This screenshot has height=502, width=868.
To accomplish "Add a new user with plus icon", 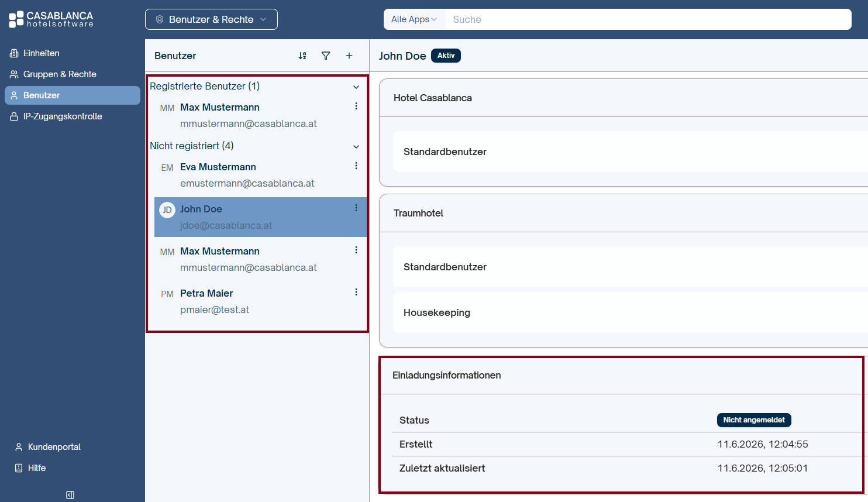I will click(349, 56).
